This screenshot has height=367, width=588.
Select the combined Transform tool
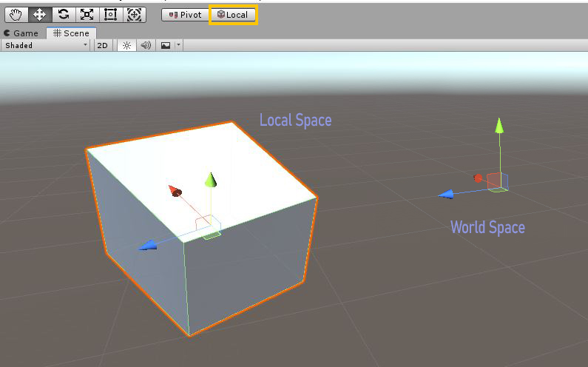point(135,15)
